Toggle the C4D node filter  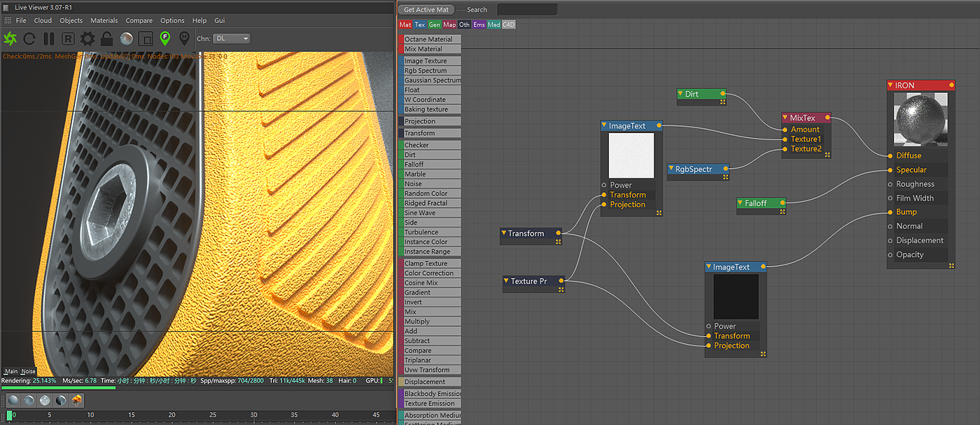coord(509,25)
